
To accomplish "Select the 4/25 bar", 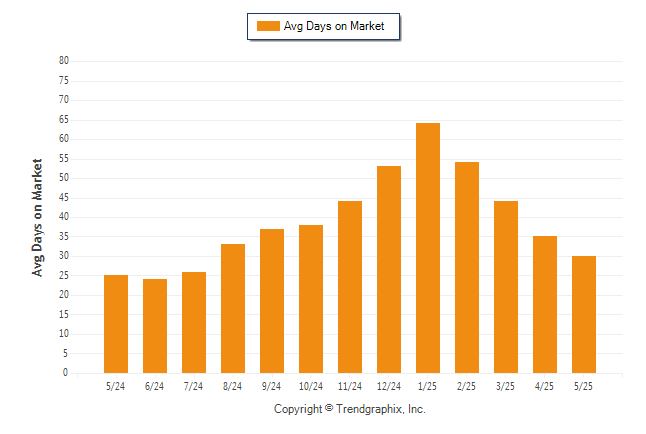I will tap(545, 305).
